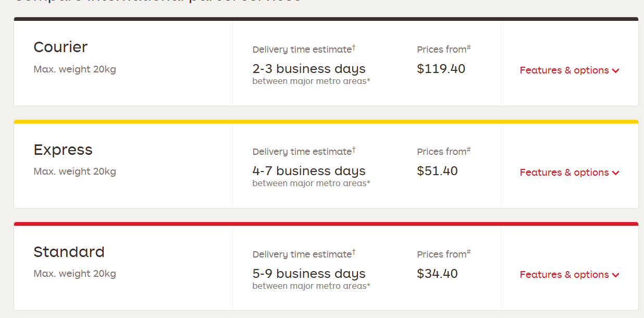Expand Standard Features & options
The width and height of the screenshot is (644, 318).
click(x=564, y=275)
